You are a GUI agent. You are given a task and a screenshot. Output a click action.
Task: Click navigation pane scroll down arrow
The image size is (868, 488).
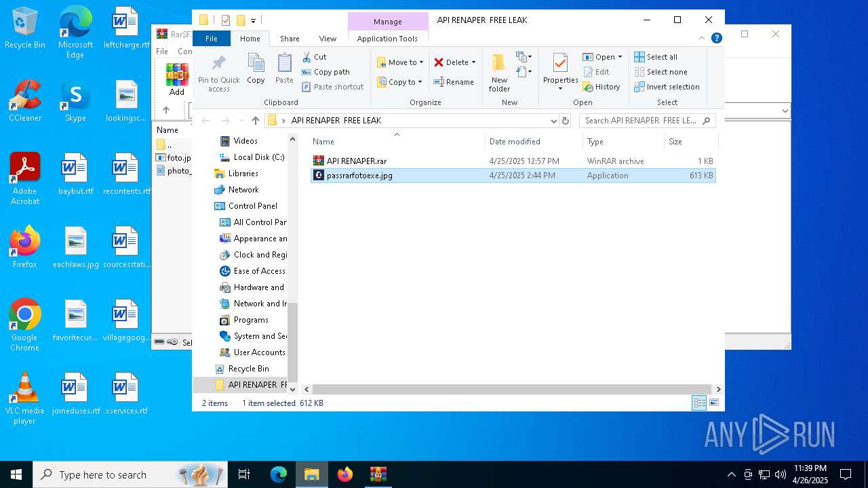[293, 389]
